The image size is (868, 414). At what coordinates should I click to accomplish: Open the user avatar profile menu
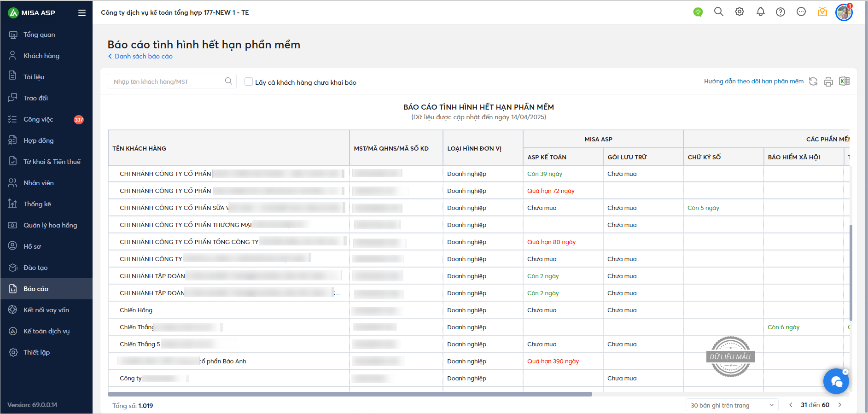click(844, 12)
